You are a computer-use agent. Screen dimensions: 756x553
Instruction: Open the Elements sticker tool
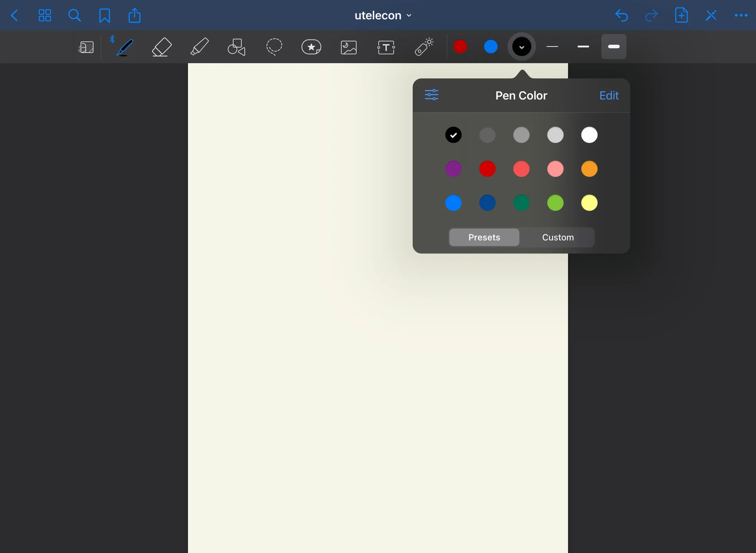[311, 47]
